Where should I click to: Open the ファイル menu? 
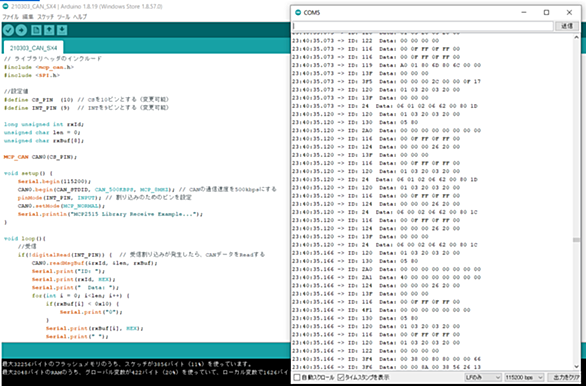pyautogui.click(x=10, y=17)
